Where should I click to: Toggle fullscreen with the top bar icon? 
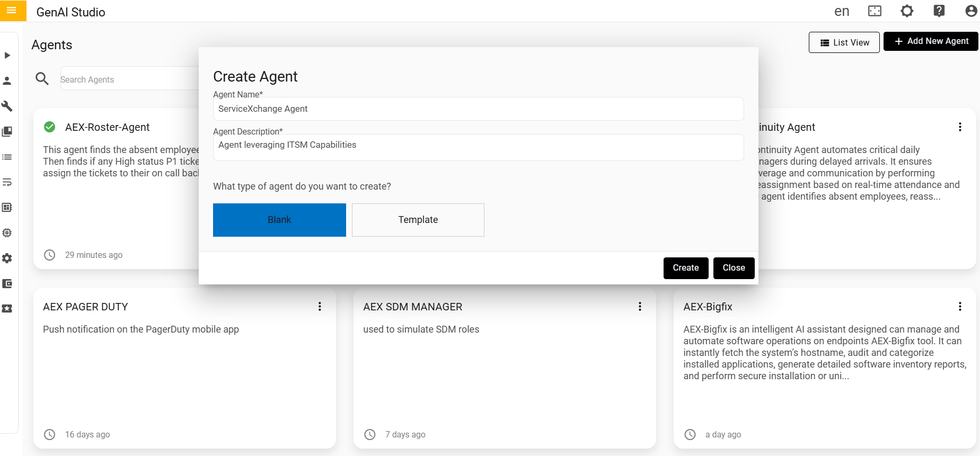875,11
